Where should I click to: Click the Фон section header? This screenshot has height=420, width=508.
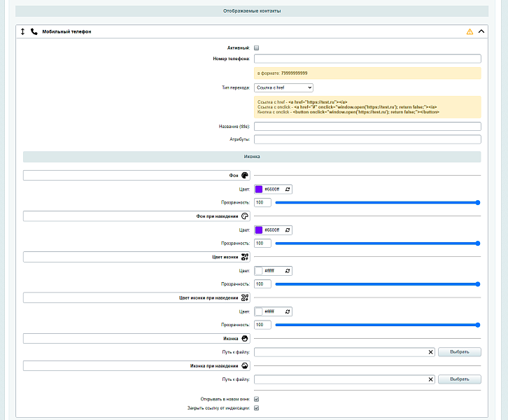[136, 176]
